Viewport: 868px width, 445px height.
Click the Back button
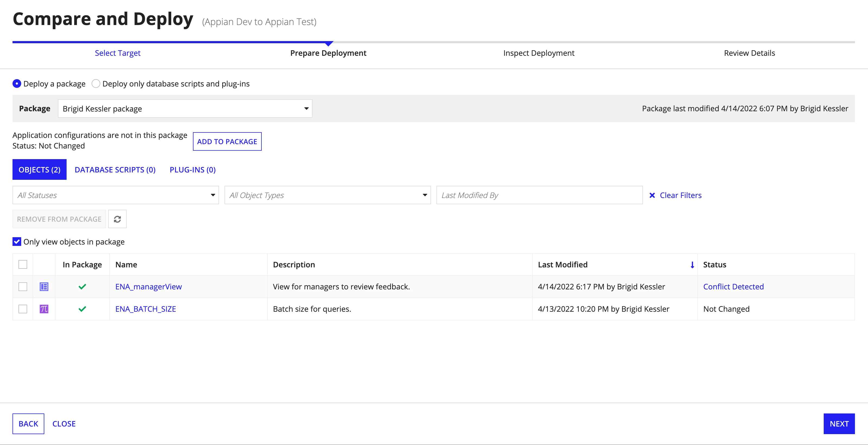(28, 424)
